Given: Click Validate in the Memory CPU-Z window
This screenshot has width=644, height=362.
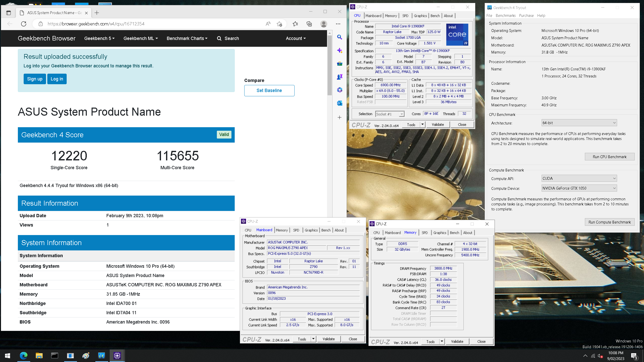Looking at the screenshot, I should coord(457,342).
